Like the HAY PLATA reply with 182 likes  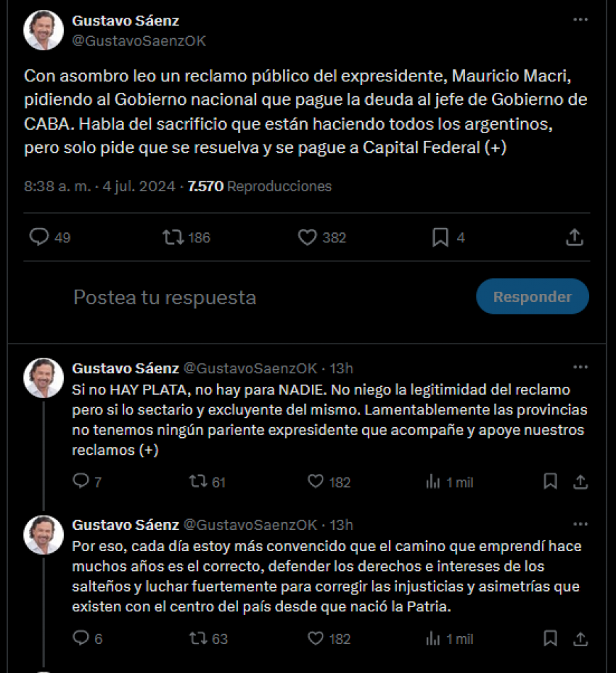coord(315,481)
